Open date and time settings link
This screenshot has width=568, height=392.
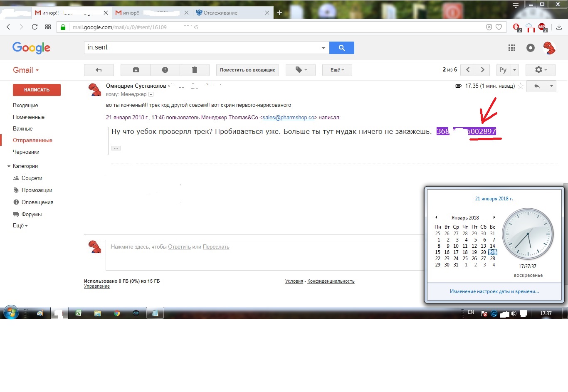494,291
